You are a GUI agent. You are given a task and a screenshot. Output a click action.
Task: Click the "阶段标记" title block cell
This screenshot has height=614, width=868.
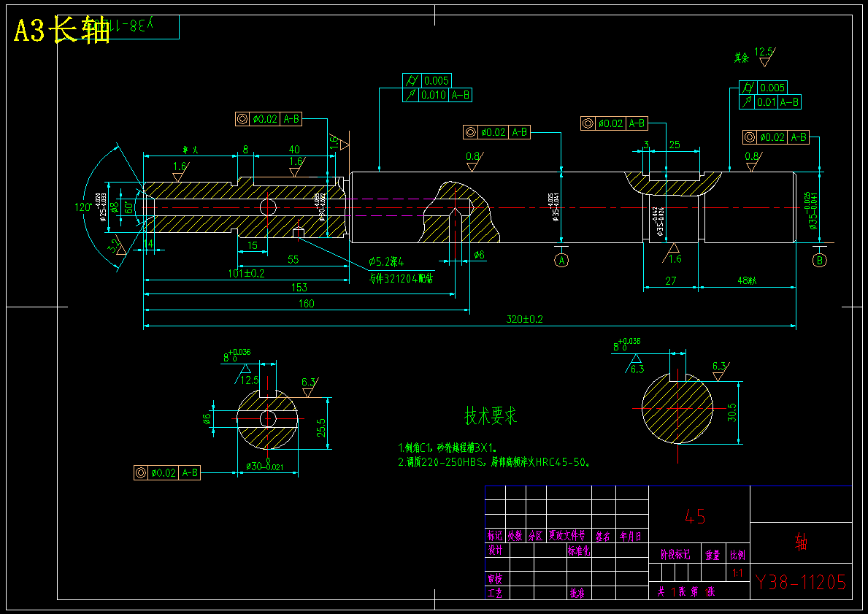coord(675,554)
